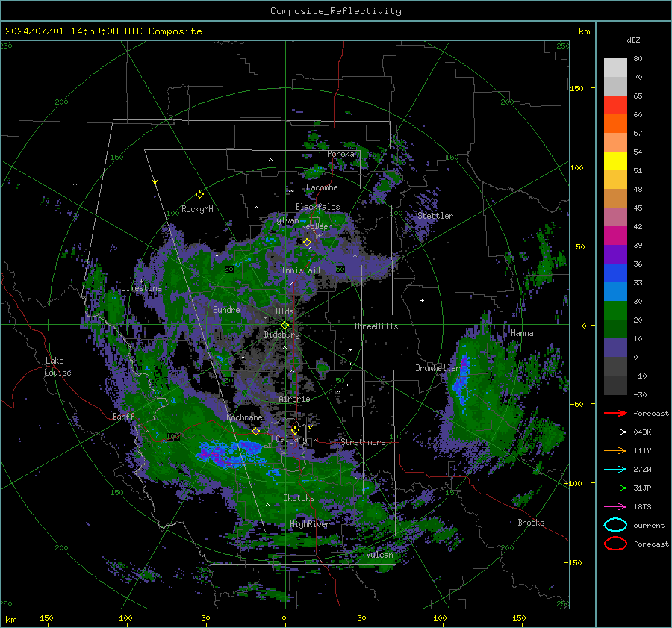Click the Hanna label
Screen dimensions: 672x628
coord(522,333)
